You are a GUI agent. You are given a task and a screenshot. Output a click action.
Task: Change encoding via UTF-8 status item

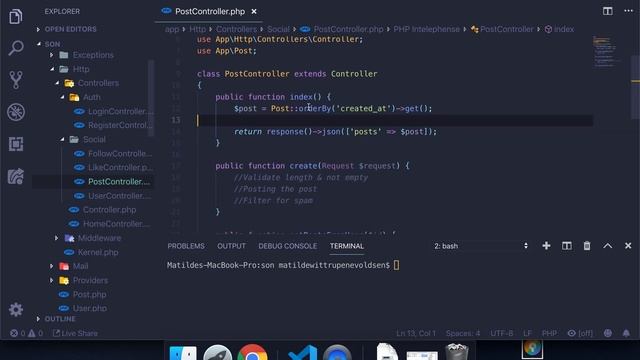pyautogui.click(x=502, y=333)
